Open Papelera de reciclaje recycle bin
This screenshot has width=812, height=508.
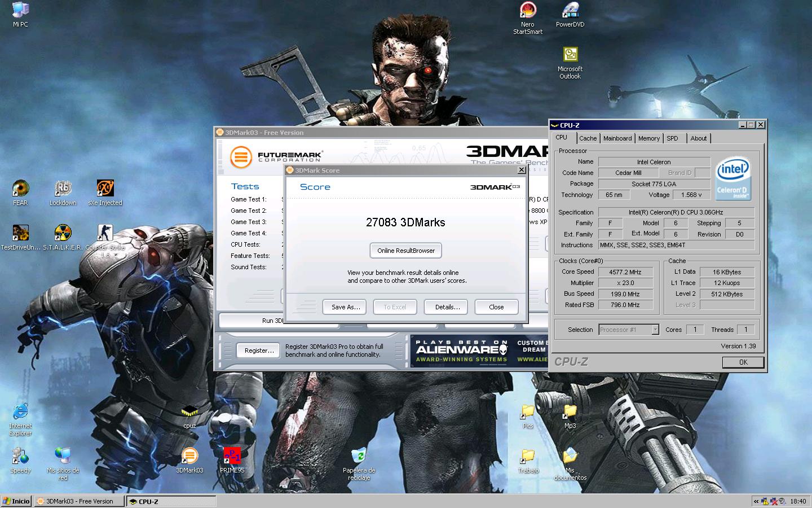click(x=359, y=464)
